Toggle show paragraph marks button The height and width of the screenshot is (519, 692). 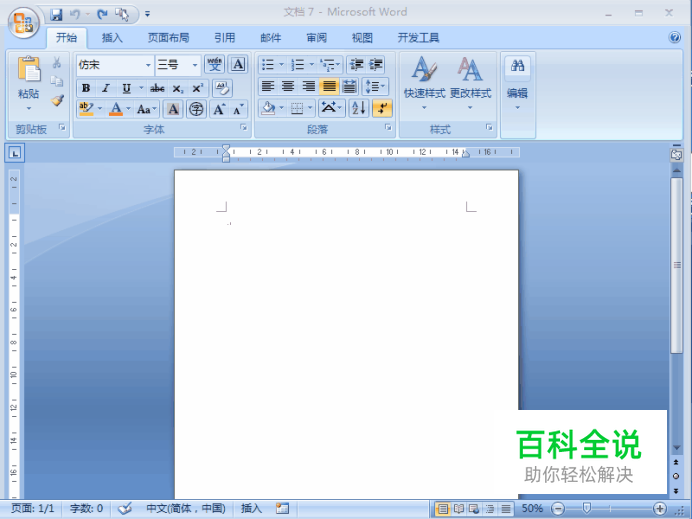tap(382, 108)
